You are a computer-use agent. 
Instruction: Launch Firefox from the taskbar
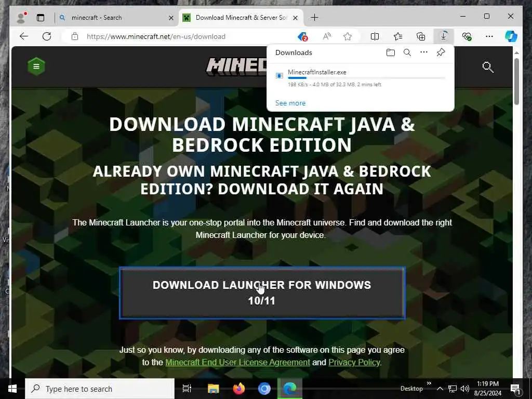coord(239,389)
